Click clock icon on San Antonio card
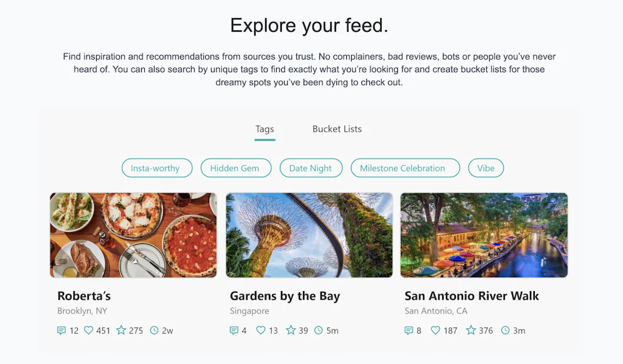The image size is (623, 364). [505, 331]
